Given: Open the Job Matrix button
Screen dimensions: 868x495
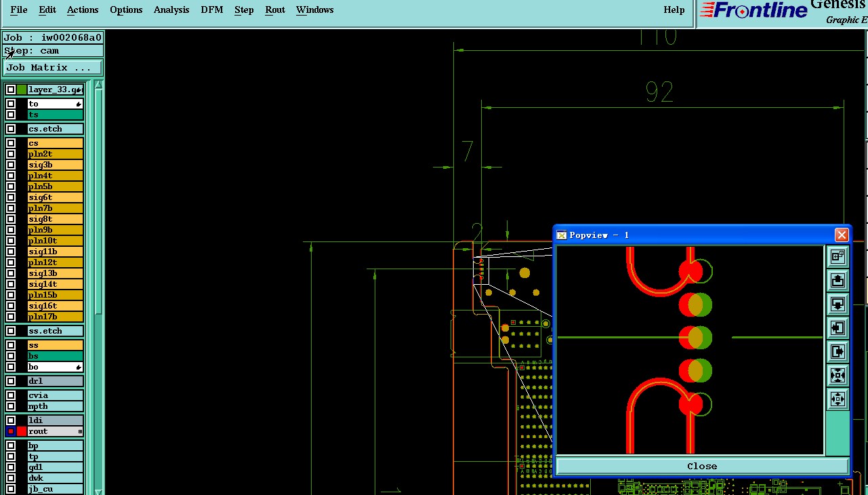Looking at the screenshot, I should (x=53, y=67).
